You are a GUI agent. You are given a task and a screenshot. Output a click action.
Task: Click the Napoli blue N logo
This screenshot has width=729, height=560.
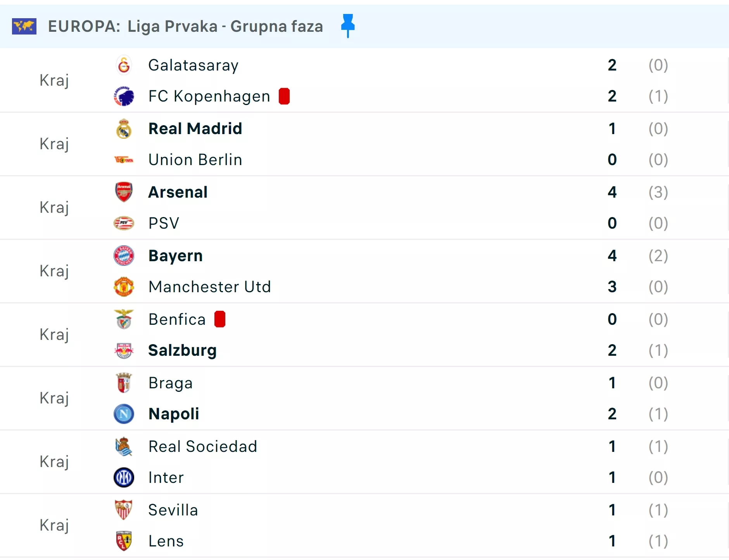(x=124, y=414)
